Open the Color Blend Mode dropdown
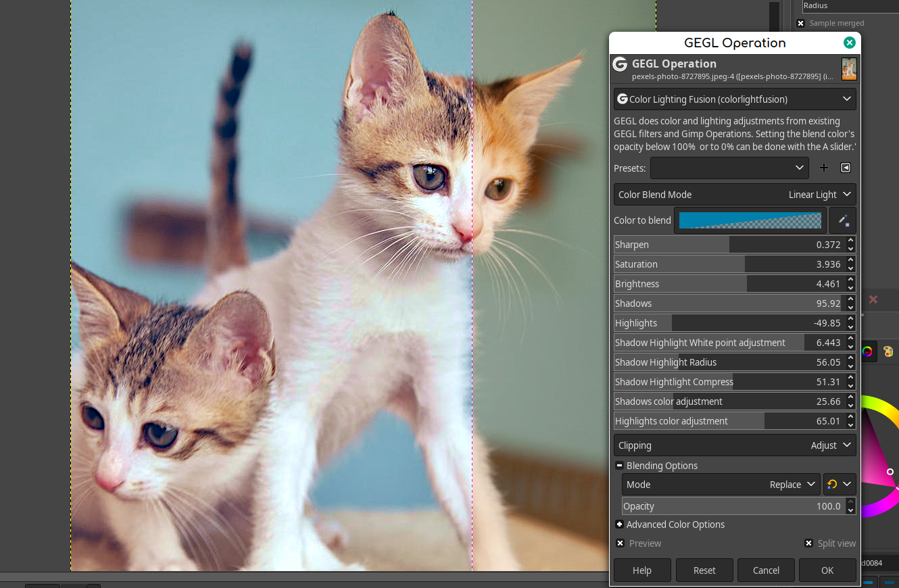The image size is (899, 588). (x=735, y=195)
